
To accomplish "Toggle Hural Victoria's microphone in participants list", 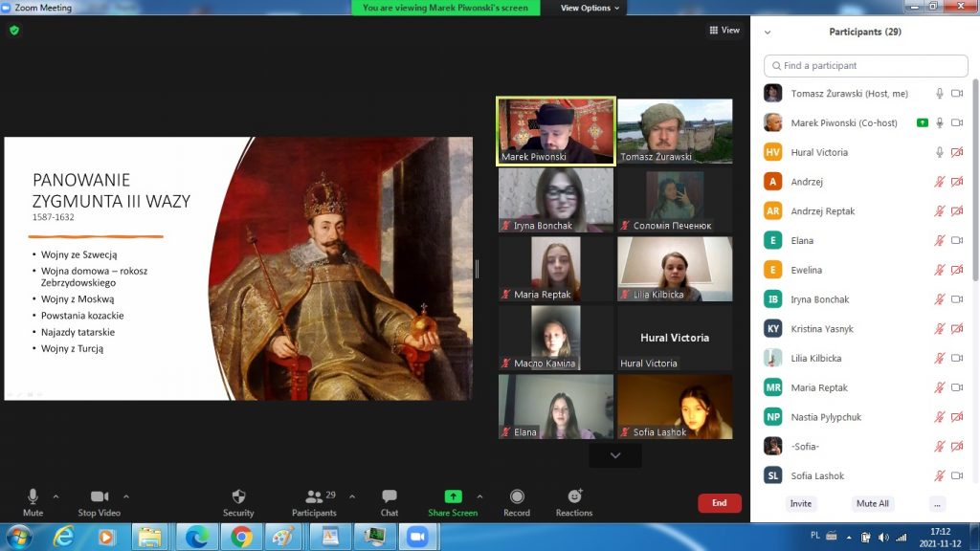I will [x=940, y=152].
